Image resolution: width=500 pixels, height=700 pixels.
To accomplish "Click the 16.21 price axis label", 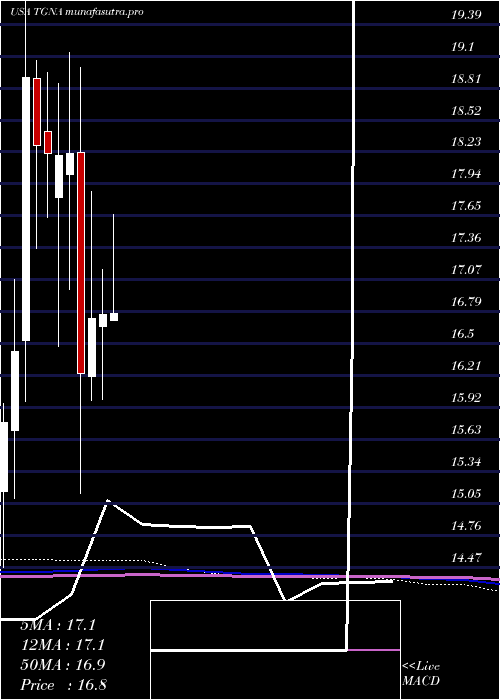I will [x=466, y=366].
